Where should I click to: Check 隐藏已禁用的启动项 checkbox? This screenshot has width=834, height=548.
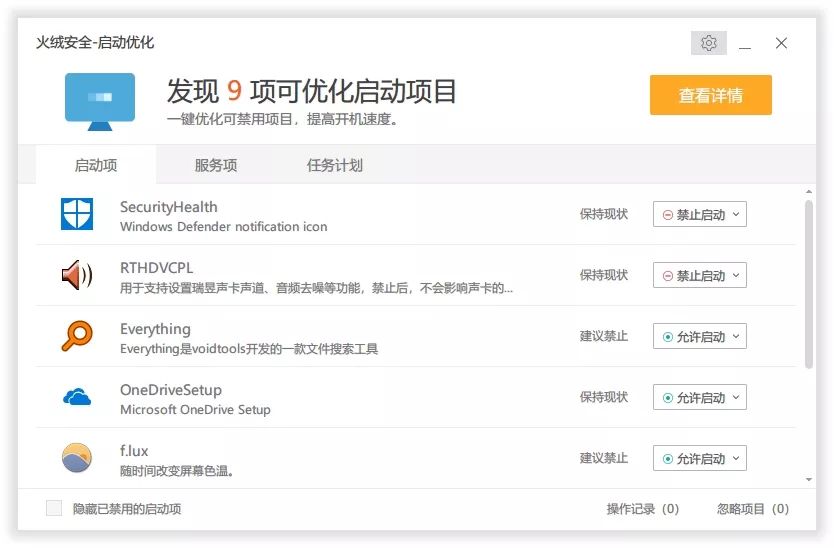point(54,508)
